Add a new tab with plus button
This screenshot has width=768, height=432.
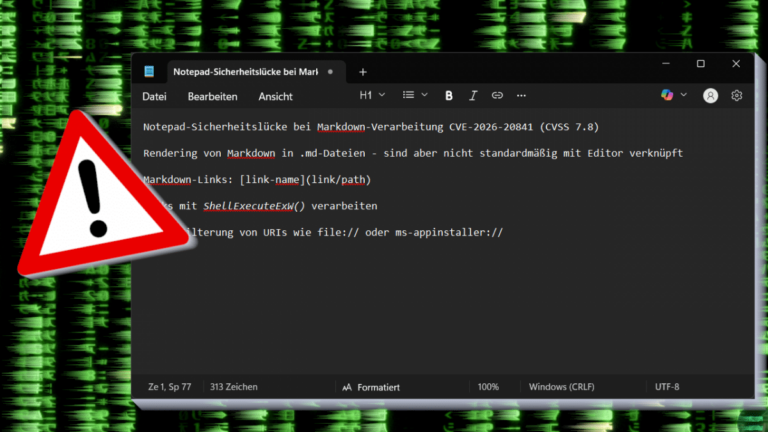pos(363,72)
